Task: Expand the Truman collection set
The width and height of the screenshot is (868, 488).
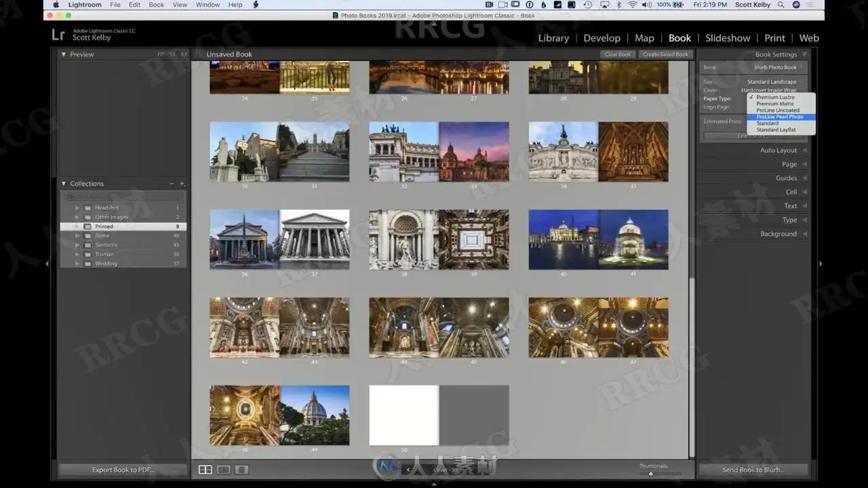Action: coord(77,254)
